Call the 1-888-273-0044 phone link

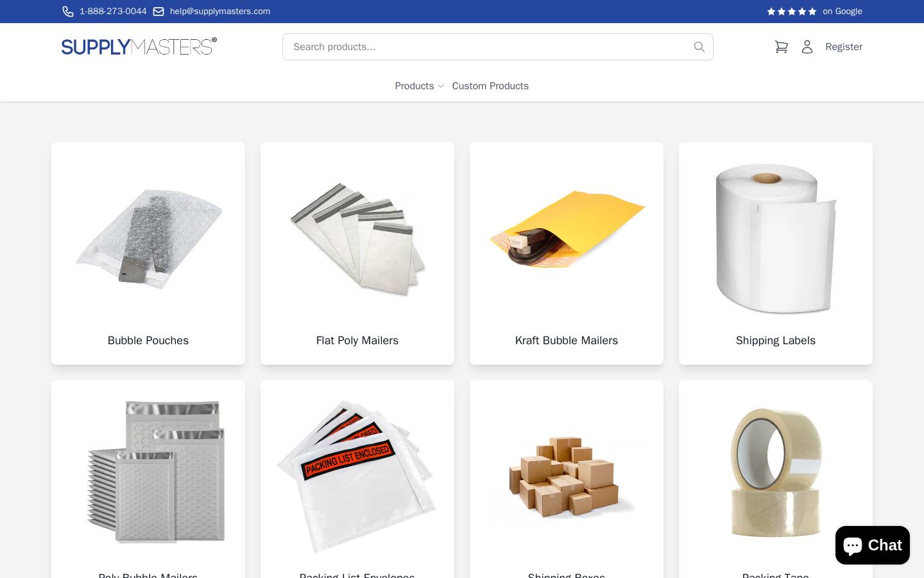click(x=113, y=12)
